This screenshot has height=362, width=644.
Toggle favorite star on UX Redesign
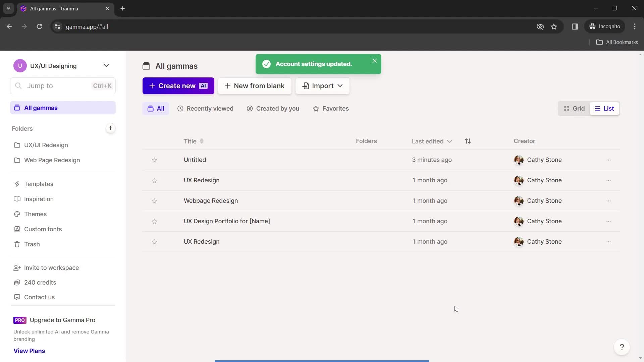(x=154, y=180)
